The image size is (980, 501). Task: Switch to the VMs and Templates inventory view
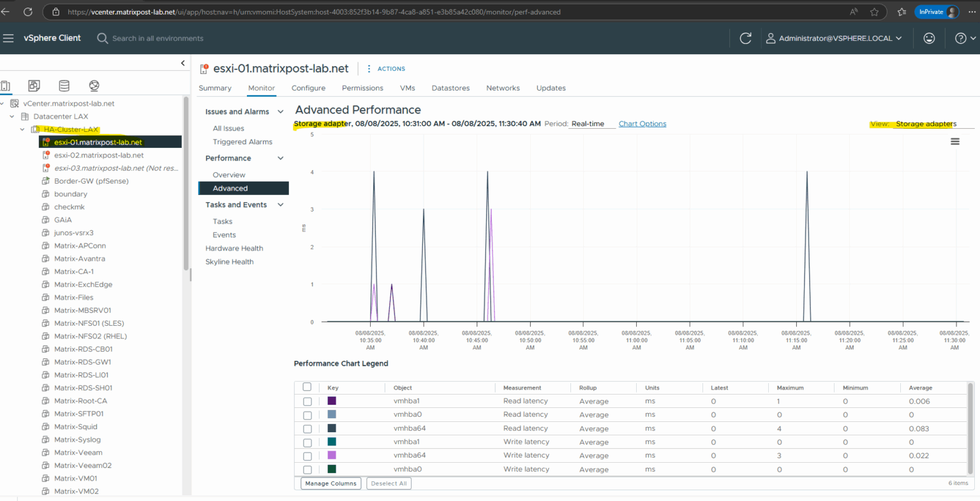[x=34, y=85]
